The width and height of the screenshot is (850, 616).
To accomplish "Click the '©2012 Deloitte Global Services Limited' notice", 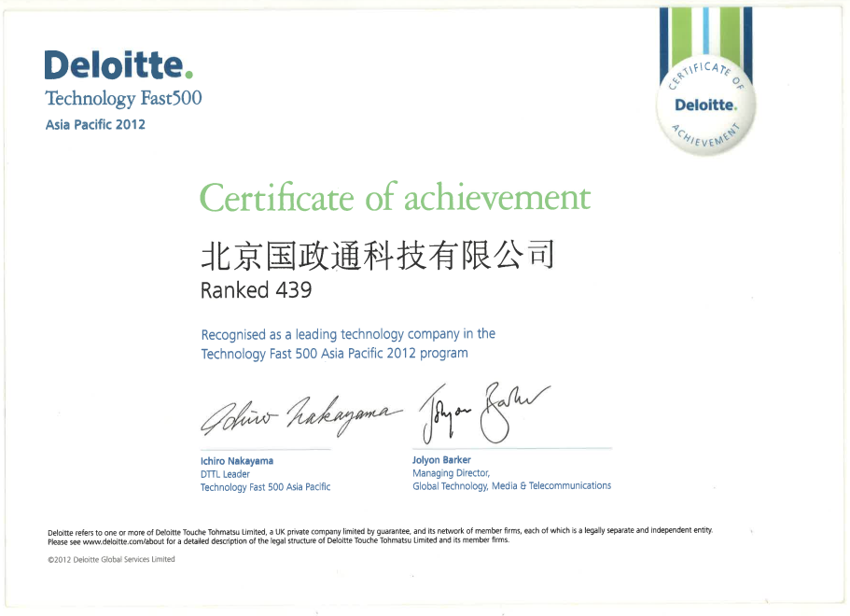I will tap(111, 559).
